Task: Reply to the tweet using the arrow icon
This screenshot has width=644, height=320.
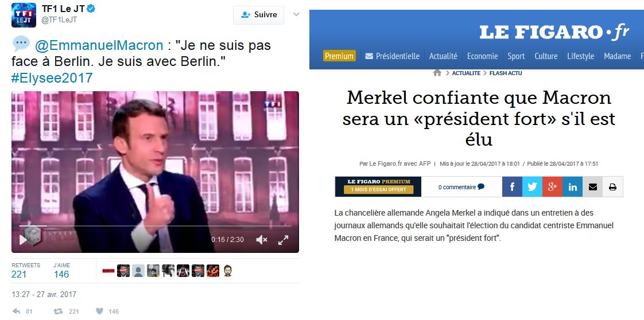Action: [17, 311]
